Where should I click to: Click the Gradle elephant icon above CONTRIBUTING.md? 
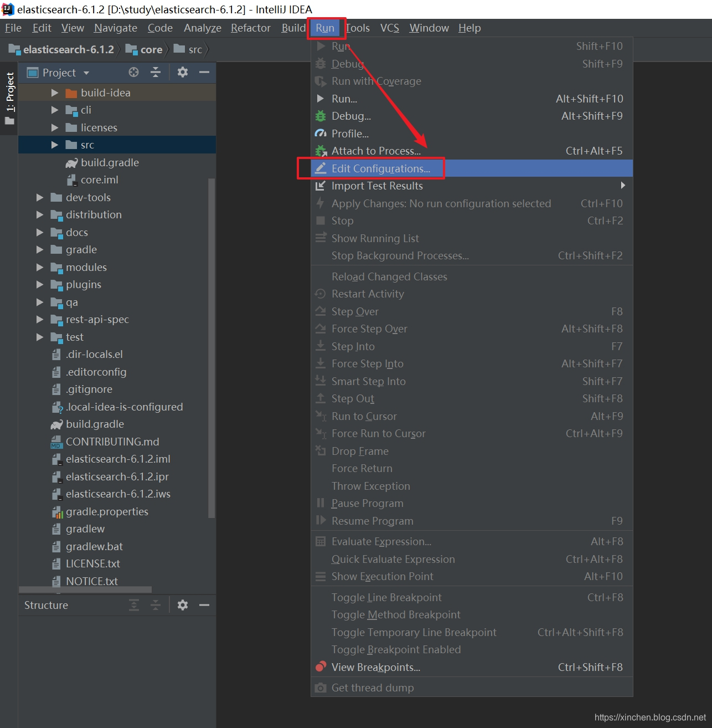[56, 424]
